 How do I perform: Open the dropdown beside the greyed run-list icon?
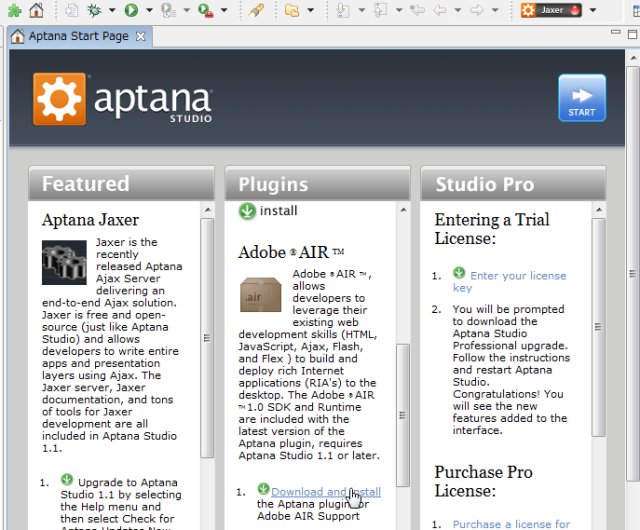pyautogui.click(x=187, y=10)
